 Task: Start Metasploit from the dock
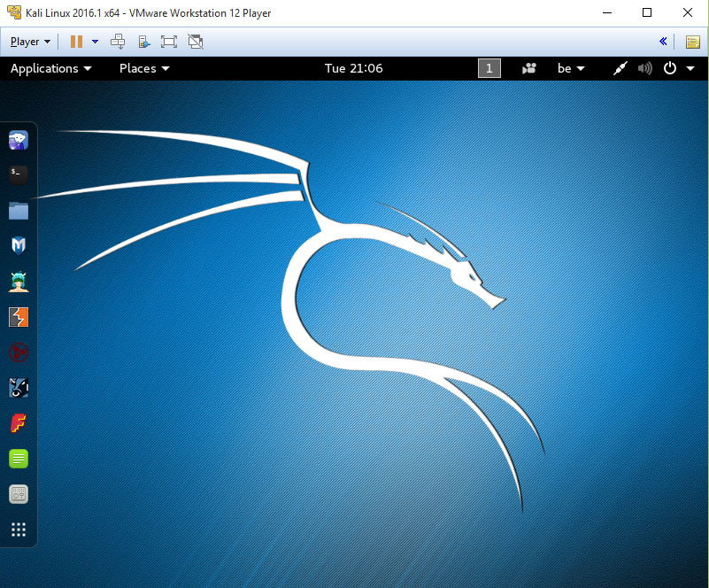click(x=19, y=245)
